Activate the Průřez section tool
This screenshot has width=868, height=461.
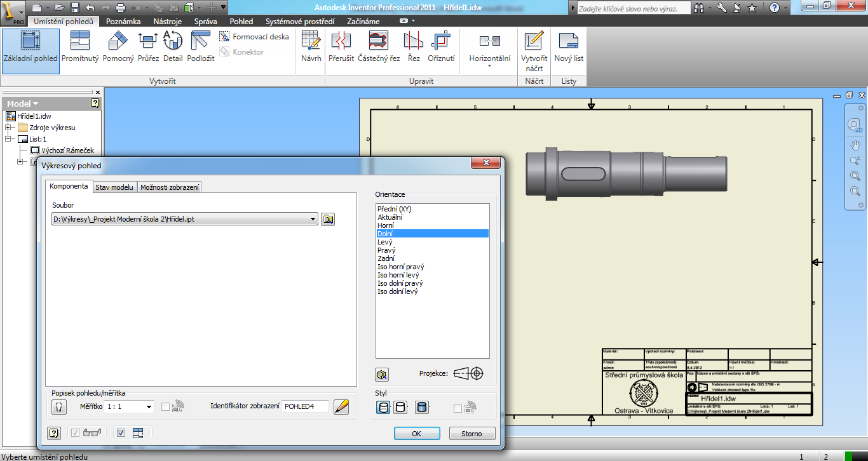[x=148, y=47]
